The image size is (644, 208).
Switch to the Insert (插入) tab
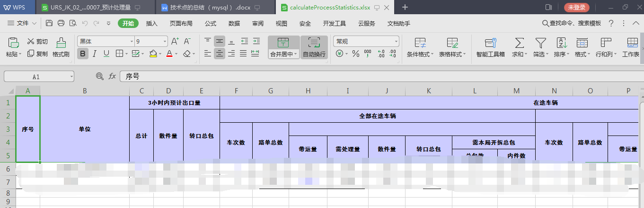click(152, 23)
